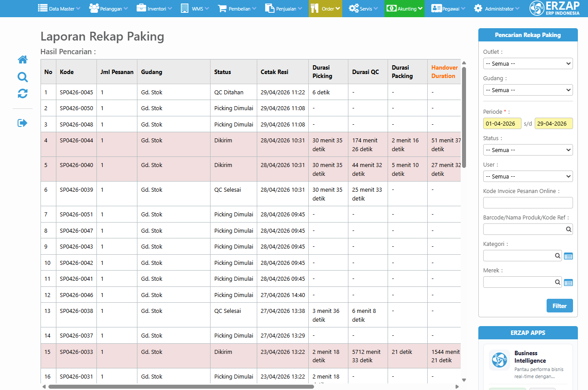The width and height of the screenshot is (588, 390).
Task: Expand WMS menu chevron
Action: coord(207,8)
